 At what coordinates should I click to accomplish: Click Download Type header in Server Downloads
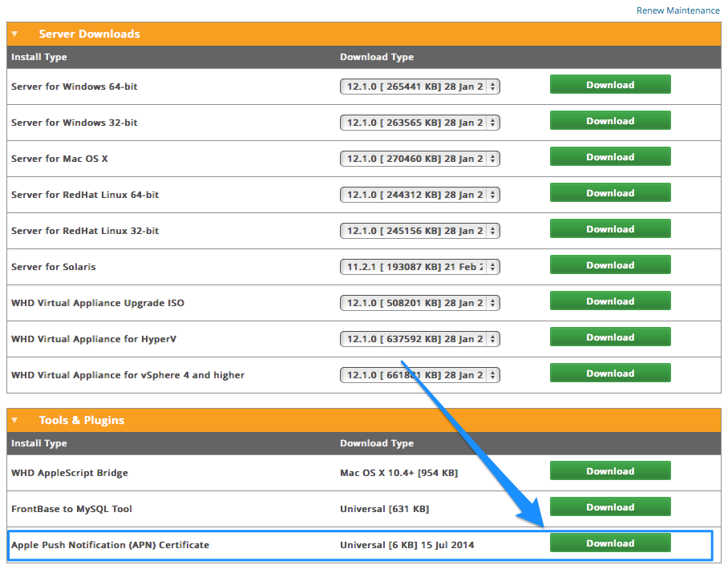[377, 57]
